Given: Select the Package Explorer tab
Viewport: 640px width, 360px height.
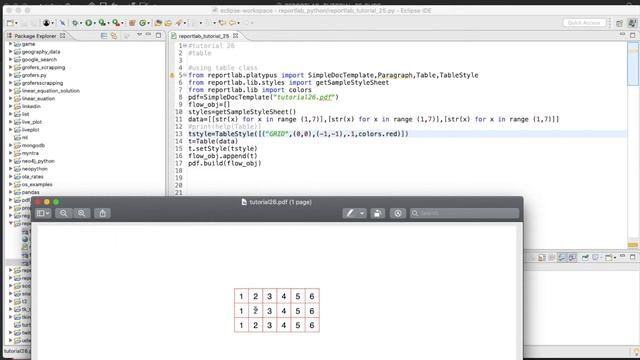Looking at the screenshot, I should coord(35,36).
